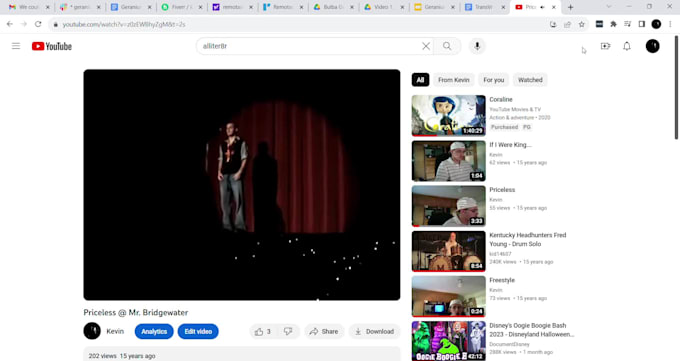
Task: Select the All filter chip
Action: tap(420, 80)
